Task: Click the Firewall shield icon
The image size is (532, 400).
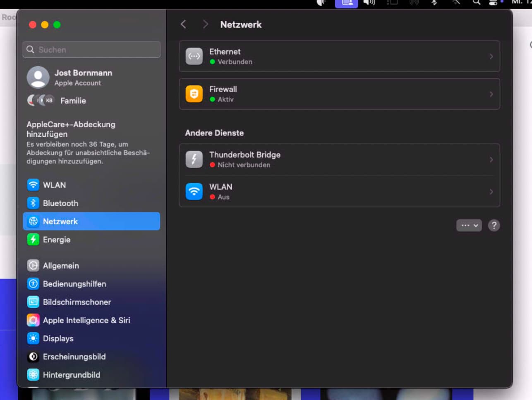Action: click(194, 94)
